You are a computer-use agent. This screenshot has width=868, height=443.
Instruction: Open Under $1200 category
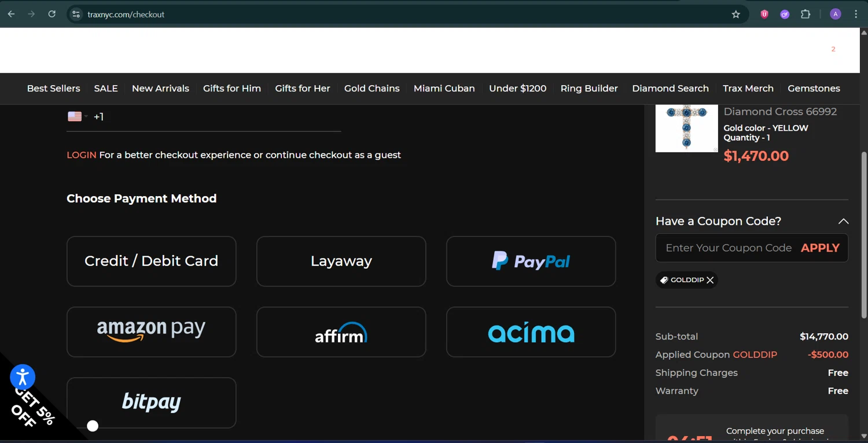[518, 88]
